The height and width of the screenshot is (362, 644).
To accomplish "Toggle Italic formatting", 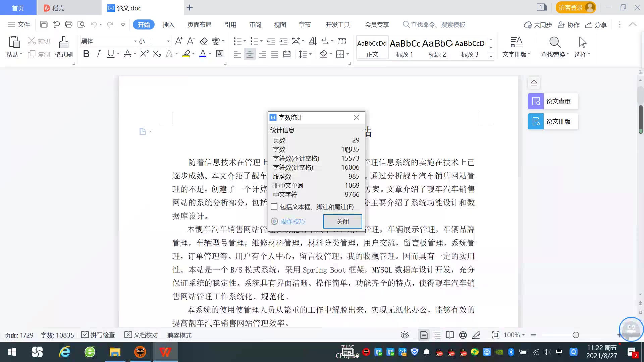I will coord(98,54).
